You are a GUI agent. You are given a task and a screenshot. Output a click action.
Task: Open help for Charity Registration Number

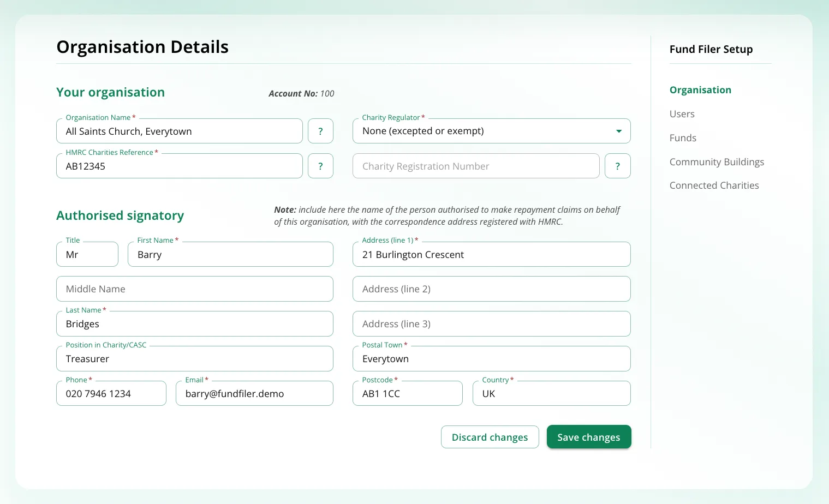click(x=618, y=166)
